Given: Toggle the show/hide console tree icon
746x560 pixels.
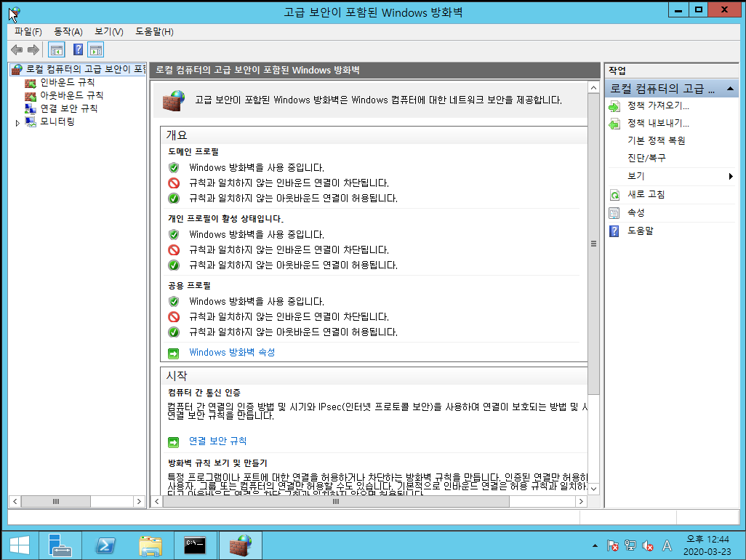Looking at the screenshot, I should tap(57, 50).
